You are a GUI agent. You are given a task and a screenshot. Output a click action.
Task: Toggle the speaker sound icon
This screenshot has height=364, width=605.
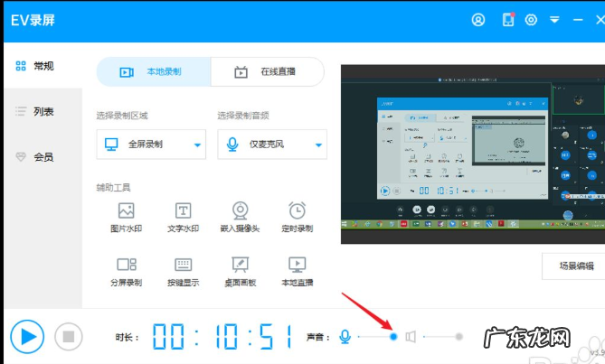411,337
